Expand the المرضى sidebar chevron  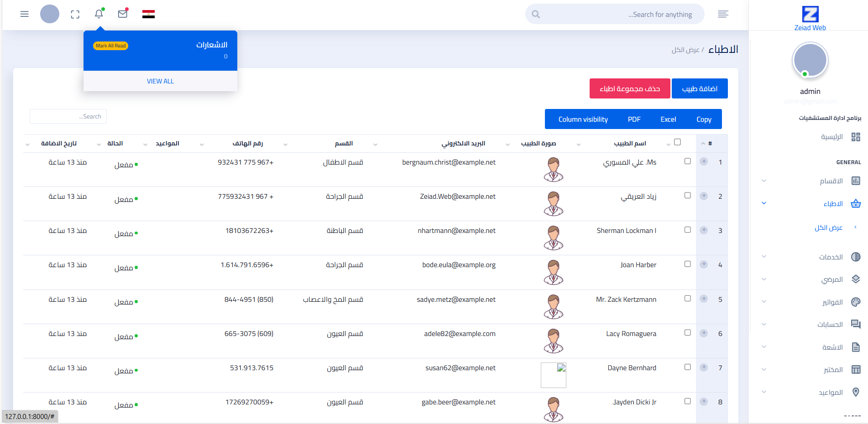pos(763,279)
